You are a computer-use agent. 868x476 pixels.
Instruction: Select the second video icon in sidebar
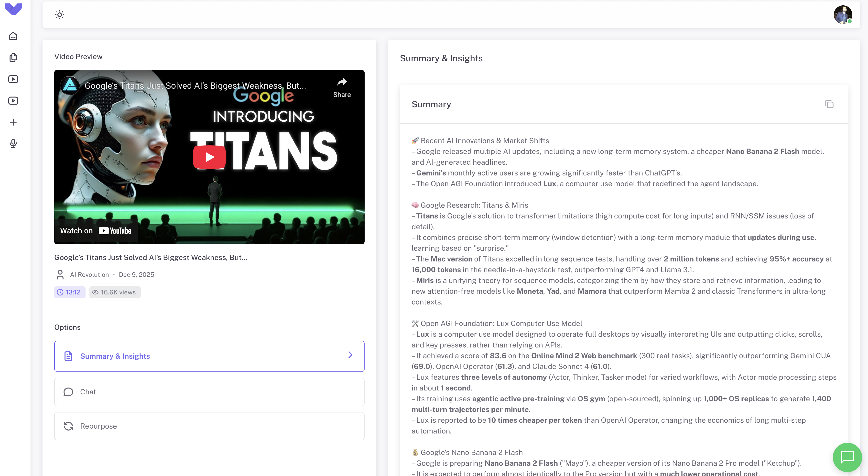13,100
